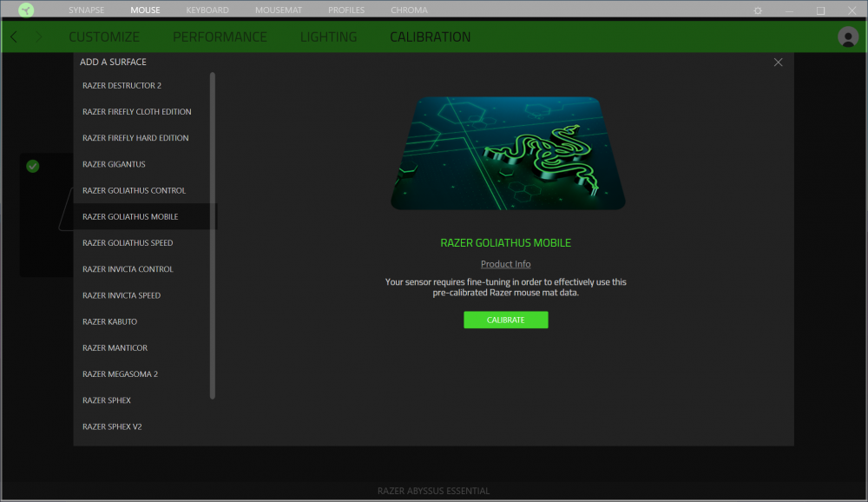The image size is (868, 502).
Task: Click the surface list scrollbar
Action: pos(213,235)
